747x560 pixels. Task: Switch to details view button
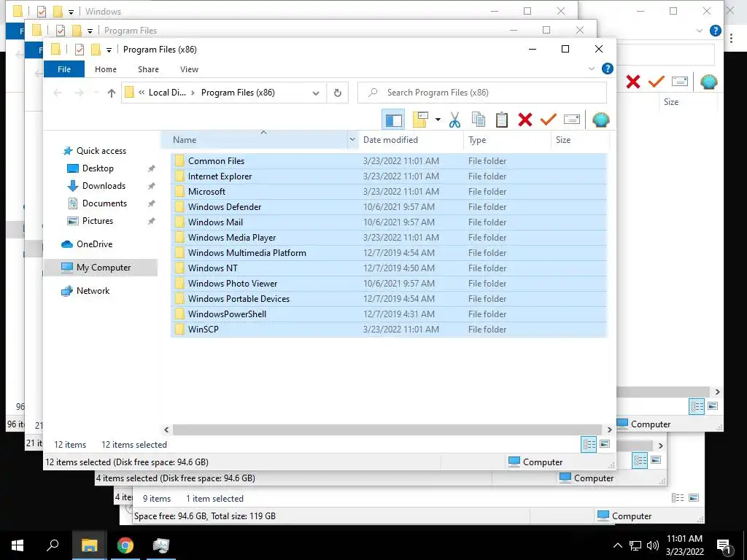pyautogui.click(x=589, y=444)
